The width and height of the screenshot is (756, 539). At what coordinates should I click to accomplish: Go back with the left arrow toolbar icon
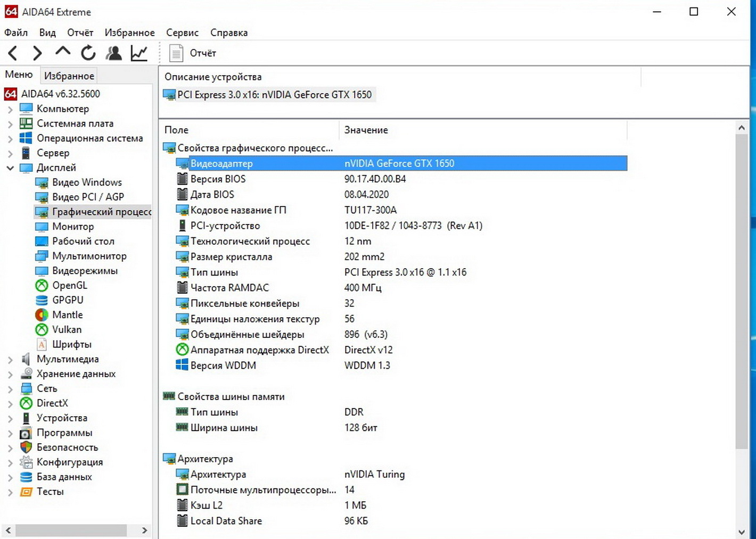pos(13,53)
